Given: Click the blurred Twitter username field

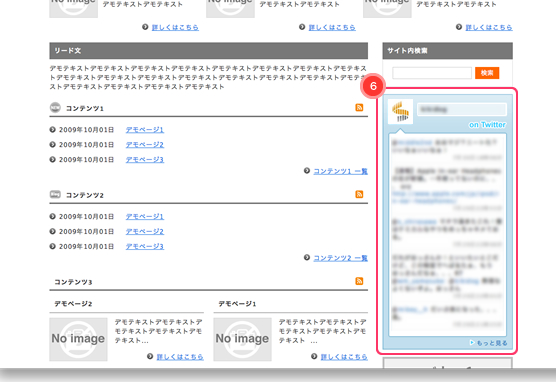Looking at the screenshot, I should 462,109.
